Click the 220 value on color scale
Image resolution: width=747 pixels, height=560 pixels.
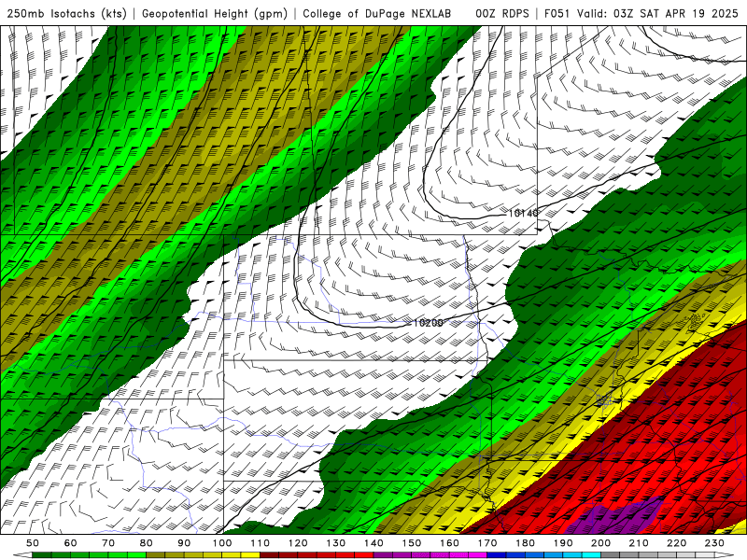pyautogui.click(x=676, y=543)
